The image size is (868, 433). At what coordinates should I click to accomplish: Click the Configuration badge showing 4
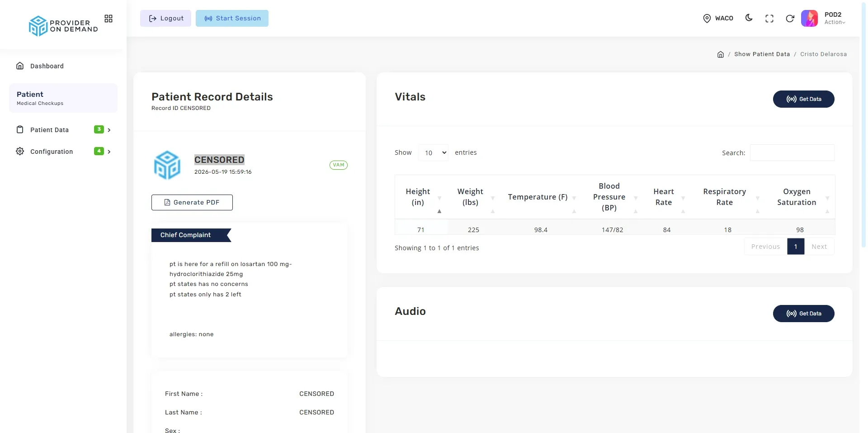tap(99, 151)
